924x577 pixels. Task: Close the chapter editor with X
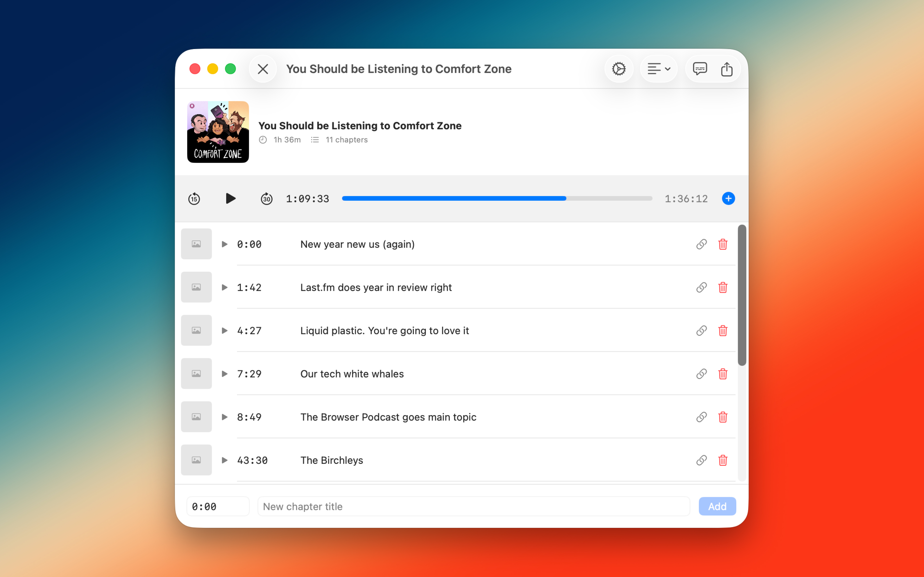click(263, 69)
